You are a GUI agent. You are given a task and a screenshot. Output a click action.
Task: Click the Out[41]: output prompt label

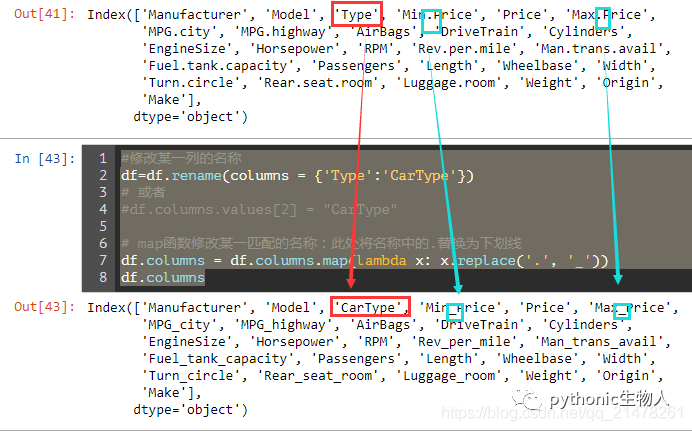(44, 14)
